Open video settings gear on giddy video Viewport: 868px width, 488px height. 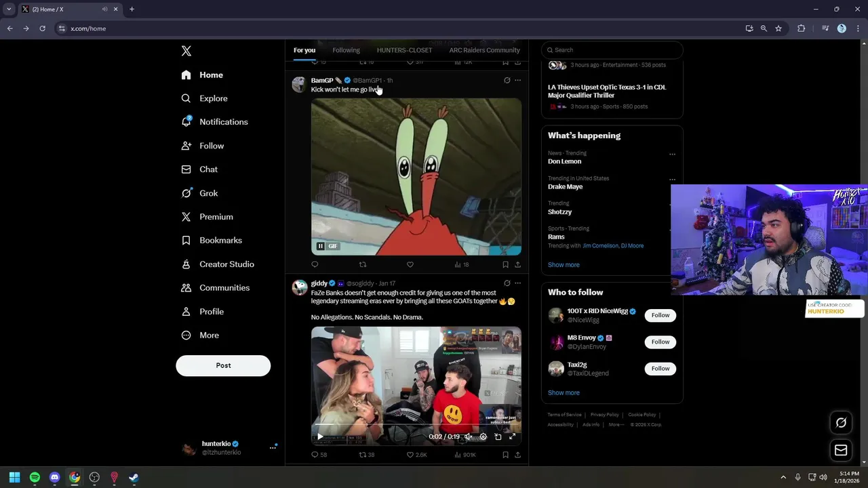click(483, 437)
